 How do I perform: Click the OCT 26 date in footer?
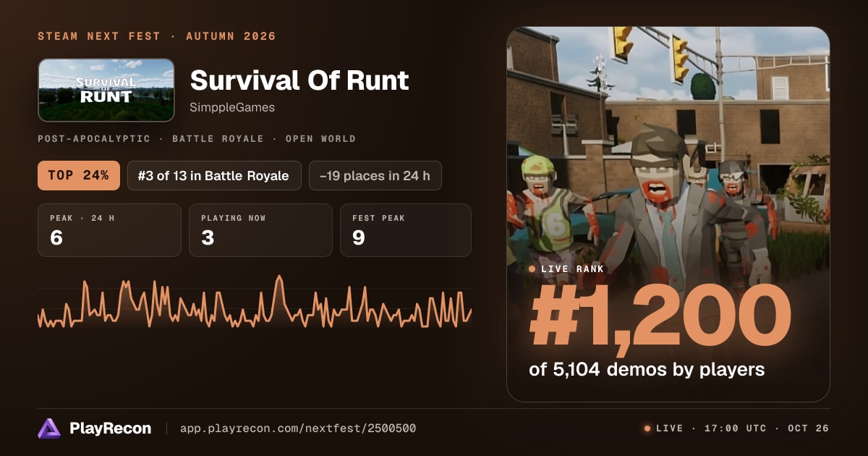point(808,428)
